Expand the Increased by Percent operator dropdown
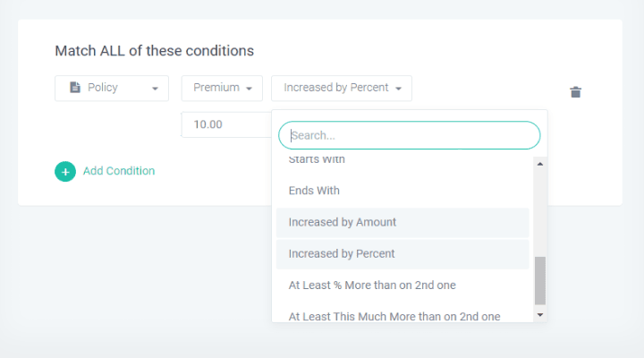This screenshot has height=358, width=644. [x=342, y=88]
